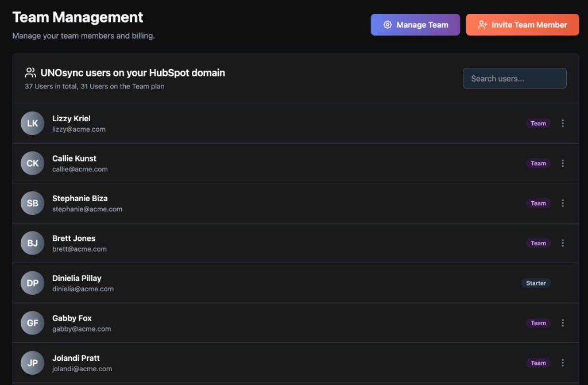Click the LK avatar for Lizzy Kriel

[33, 124]
